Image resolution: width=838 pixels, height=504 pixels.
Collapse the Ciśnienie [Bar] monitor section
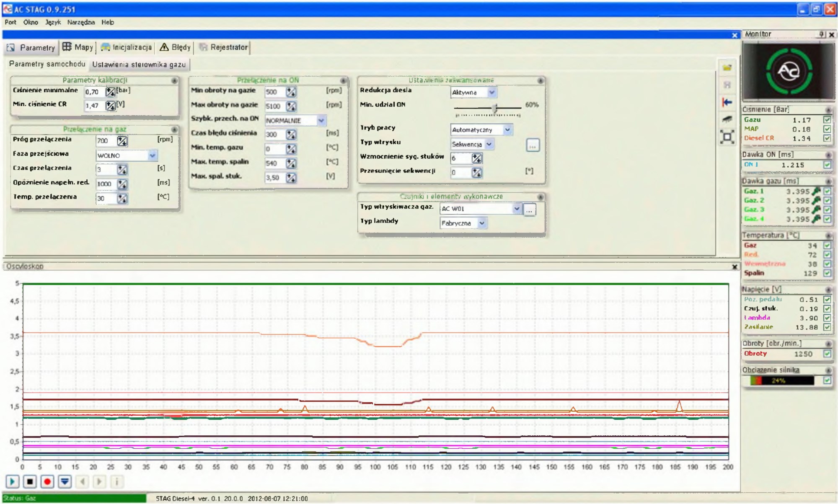point(828,110)
